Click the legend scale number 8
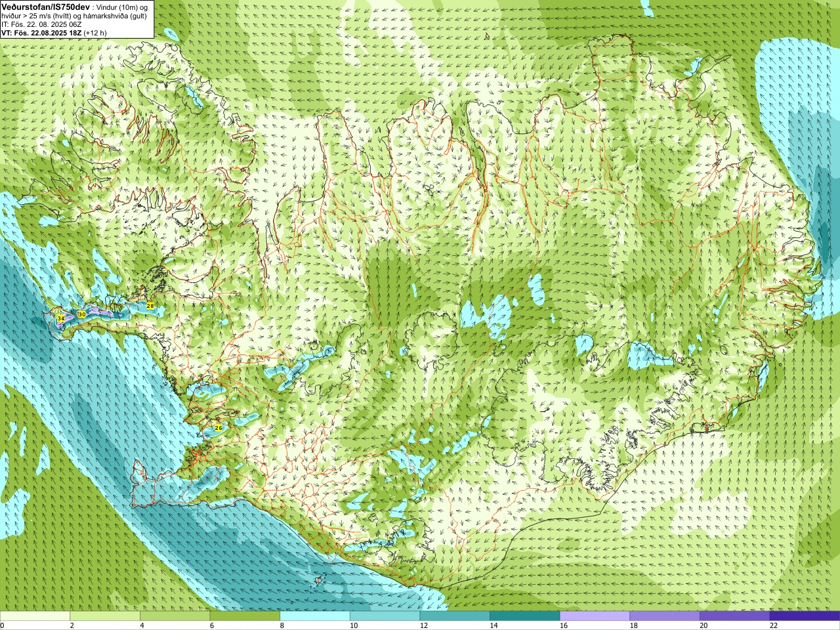 tap(282, 625)
